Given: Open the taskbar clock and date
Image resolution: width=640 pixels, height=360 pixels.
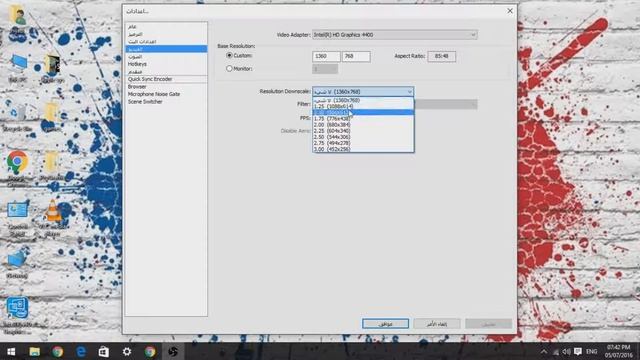Looking at the screenshot, I should click(618, 351).
